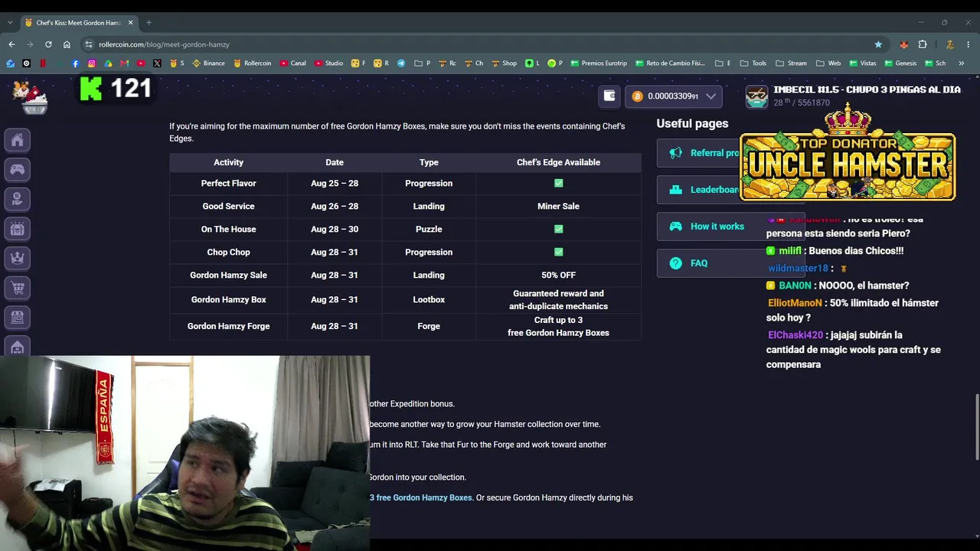980x551 pixels.
Task: Click the Top Donator Uncle Hamster banner
Action: click(848, 153)
